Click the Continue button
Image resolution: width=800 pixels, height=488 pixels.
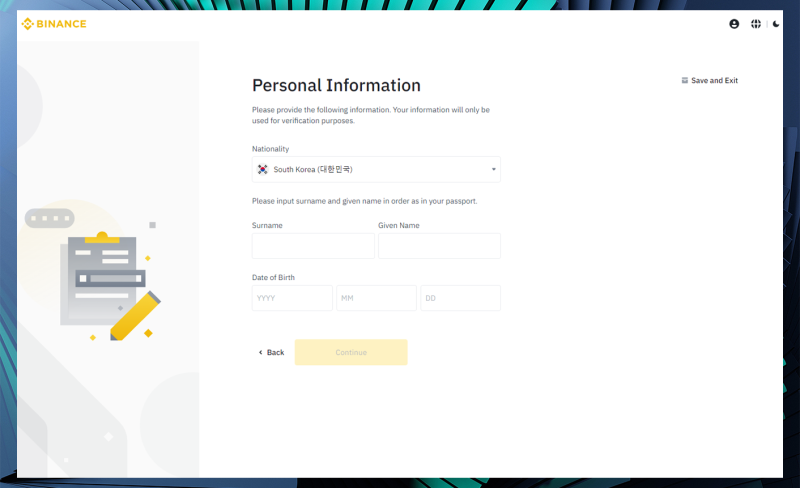[351, 352]
